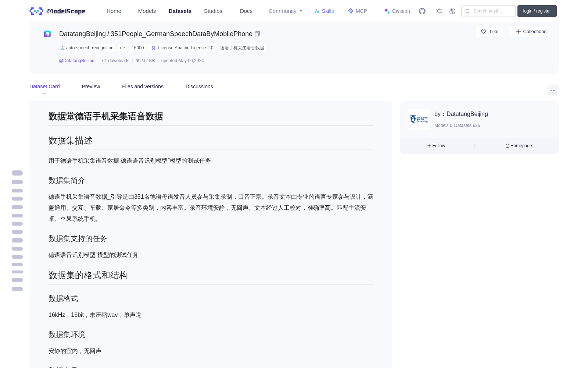Open the Datasets nav item
The width and height of the screenshot is (588, 368).
coord(180,11)
